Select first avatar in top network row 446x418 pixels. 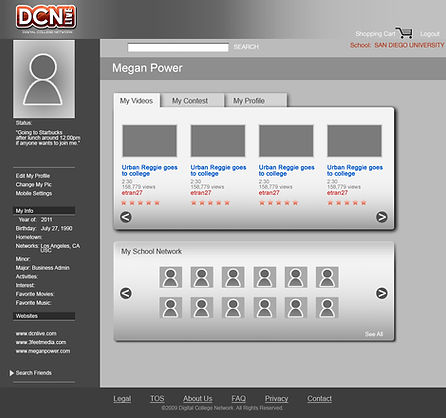pyautogui.click(x=171, y=277)
